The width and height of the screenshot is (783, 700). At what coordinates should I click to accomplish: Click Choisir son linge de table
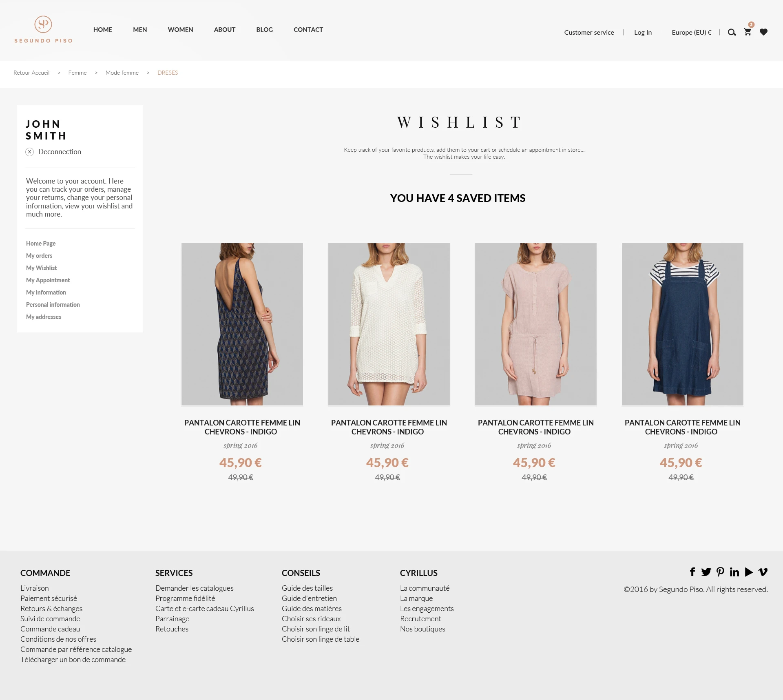[321, 639]
